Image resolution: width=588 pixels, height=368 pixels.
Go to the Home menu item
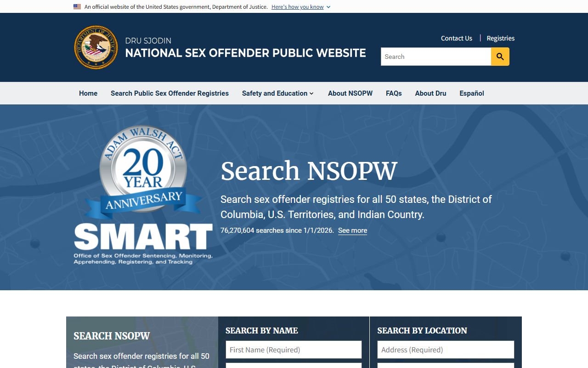click(x=88, y=93)
